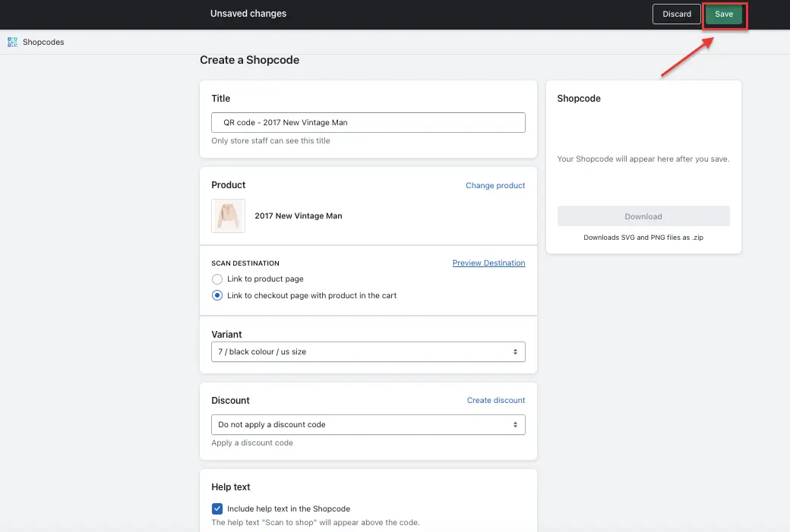Click the Shopcodes app icon

coord(13,42)
